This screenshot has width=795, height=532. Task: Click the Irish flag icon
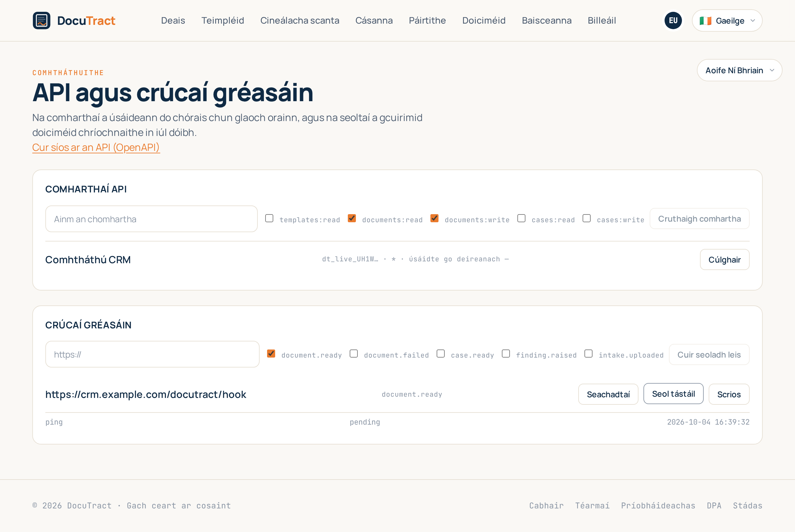click(x=705, y=21)
